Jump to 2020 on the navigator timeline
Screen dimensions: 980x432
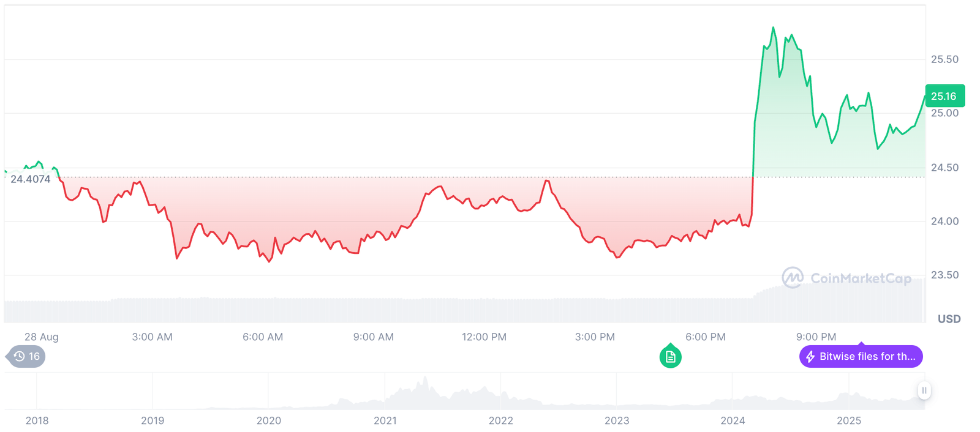pyautogui.click(x=268, y=420)
